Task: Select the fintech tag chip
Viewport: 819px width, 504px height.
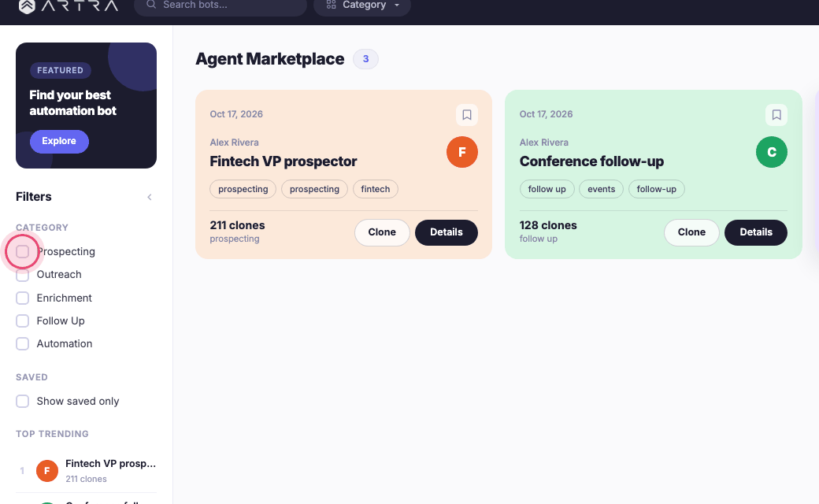Action: (376, 189)
